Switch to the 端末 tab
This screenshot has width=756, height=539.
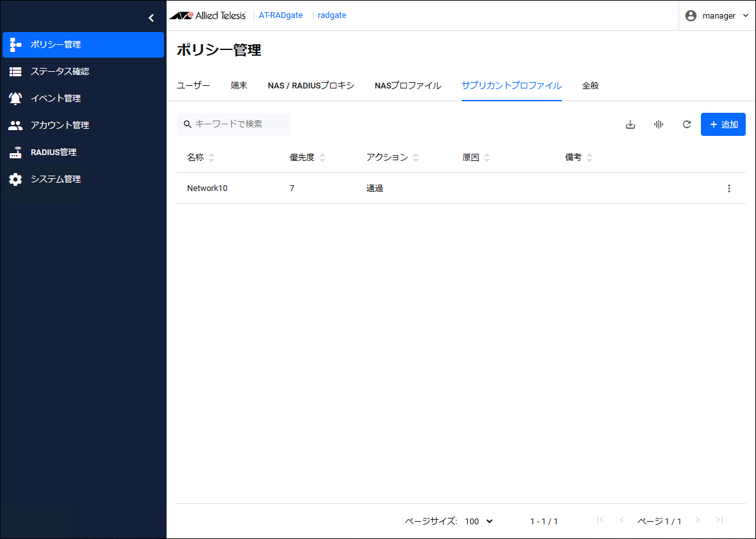point(239,86)
